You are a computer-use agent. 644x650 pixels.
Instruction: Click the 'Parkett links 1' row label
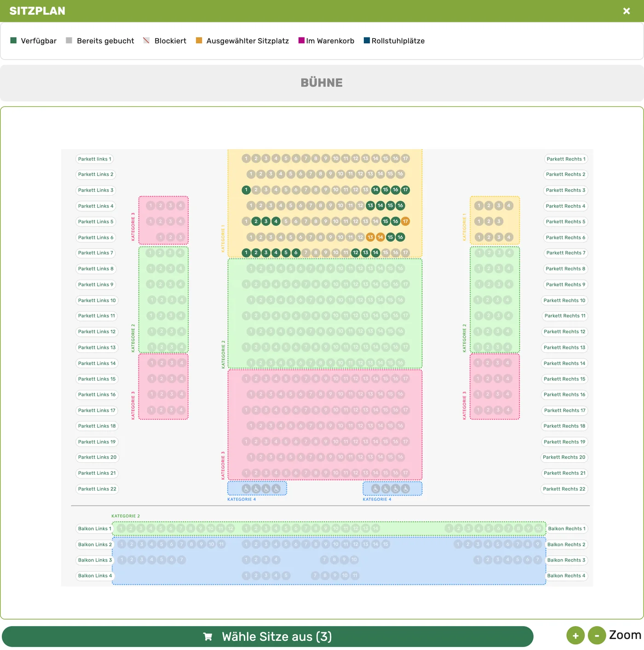point(94,159)
